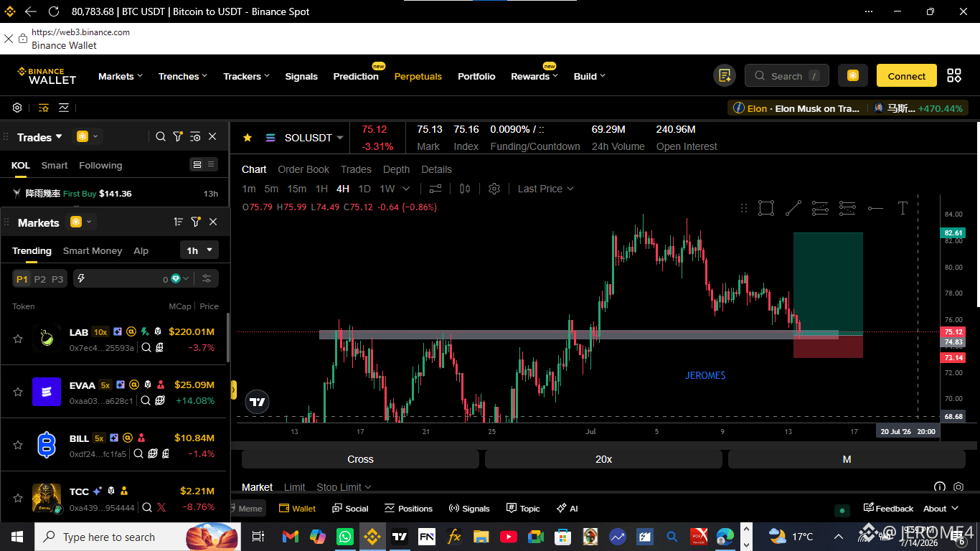Click the Search input field
Image resolution: width=980 pixels, height=551 pixels.
787,76
